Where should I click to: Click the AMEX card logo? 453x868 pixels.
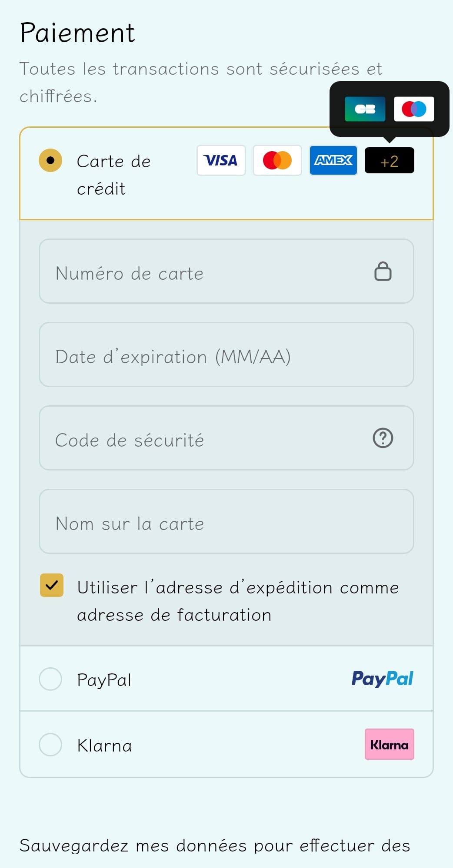(333, 160)
